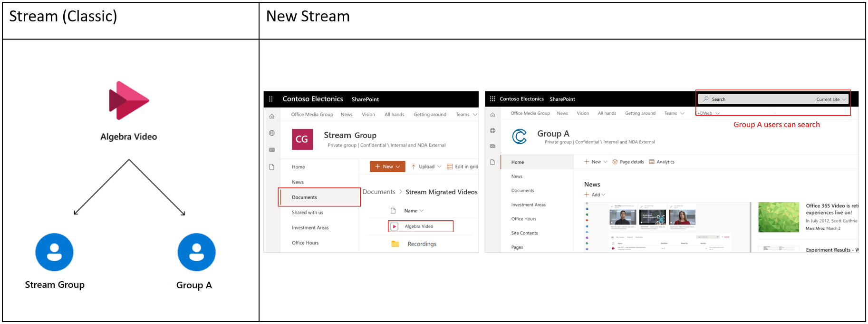Image resolution: width=868 pixels, height=324 pixels.
Task: Click the Stream Classic Algebra Video logo
Action: coord(129,100)
